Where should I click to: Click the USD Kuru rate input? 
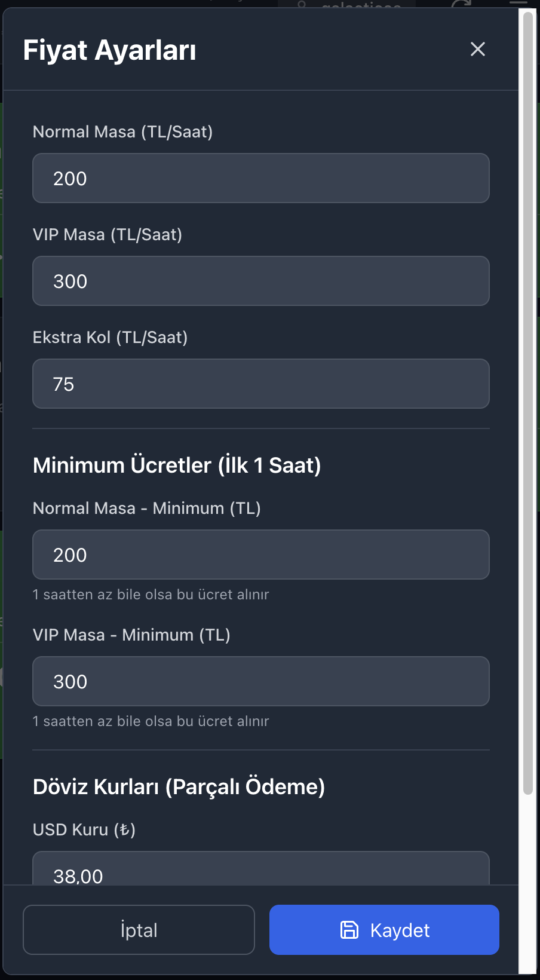click(x=261, y=871)
